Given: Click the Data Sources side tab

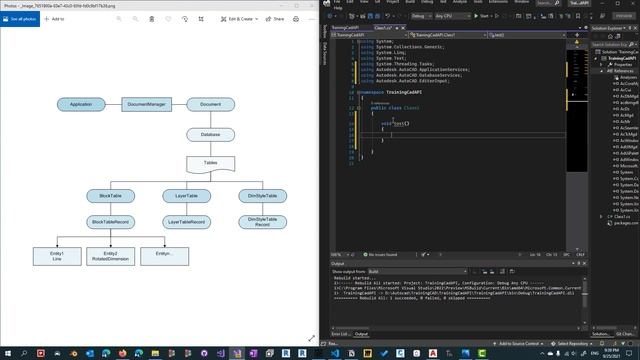Looking at the screenshot, I should [x=325, y=53].
